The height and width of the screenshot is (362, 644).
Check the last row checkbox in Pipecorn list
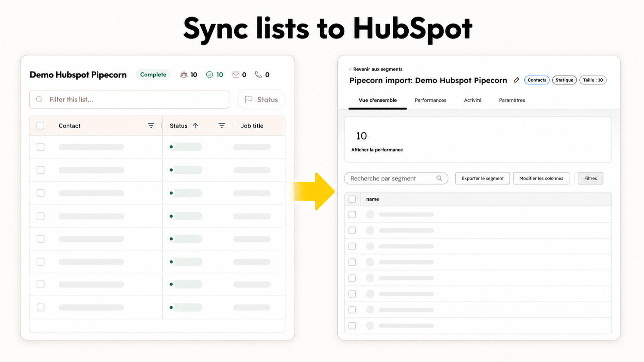pos(40,307)
